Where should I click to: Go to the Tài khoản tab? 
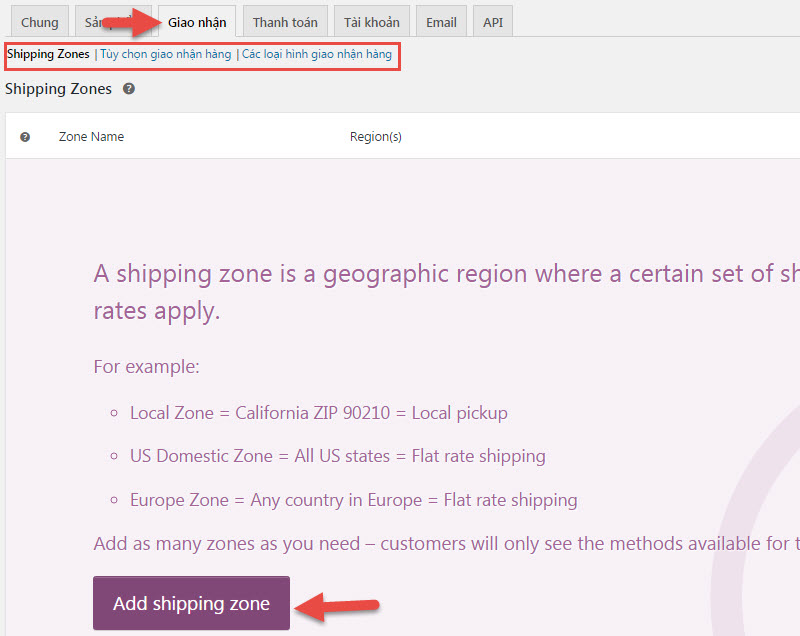371,22
